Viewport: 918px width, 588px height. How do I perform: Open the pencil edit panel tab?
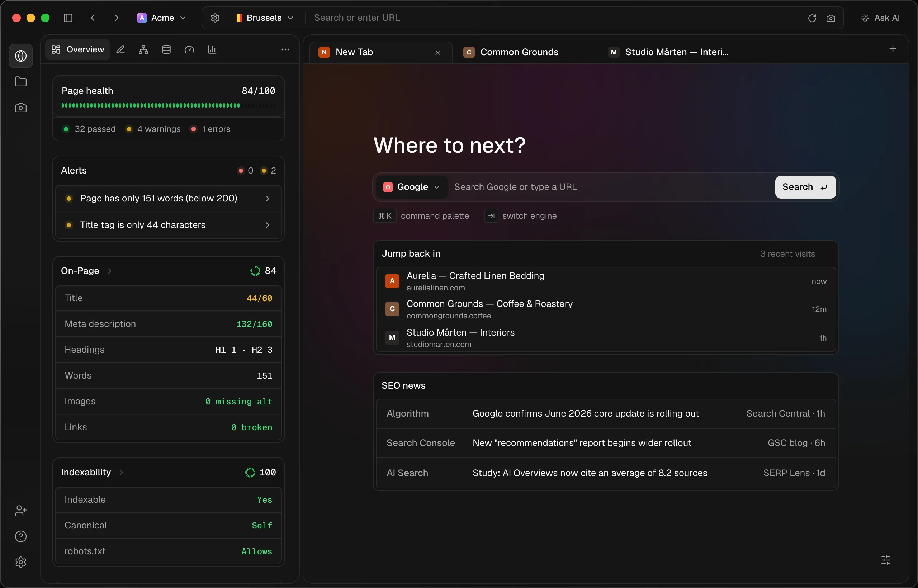(x=121, y=49)
